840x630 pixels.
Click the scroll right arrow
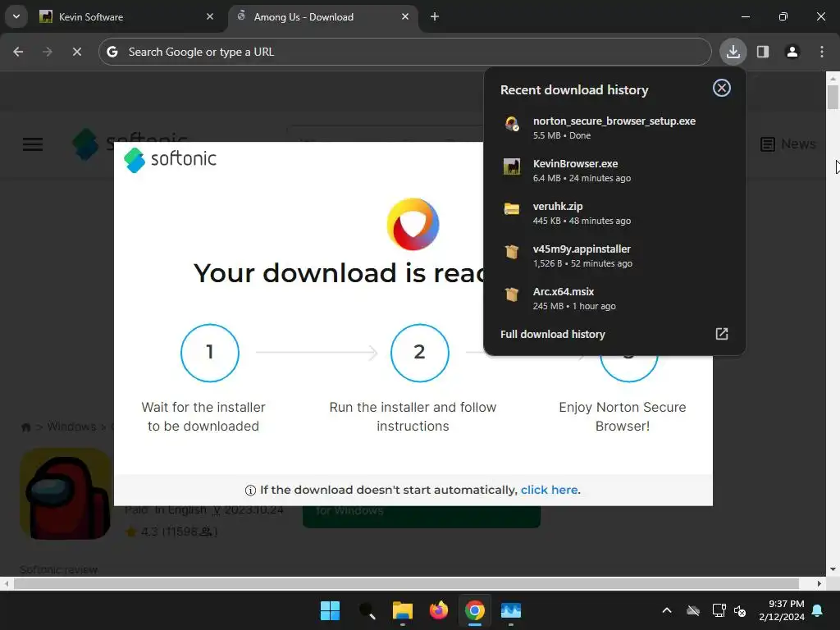pyautogui.click(x=819, y=583)
